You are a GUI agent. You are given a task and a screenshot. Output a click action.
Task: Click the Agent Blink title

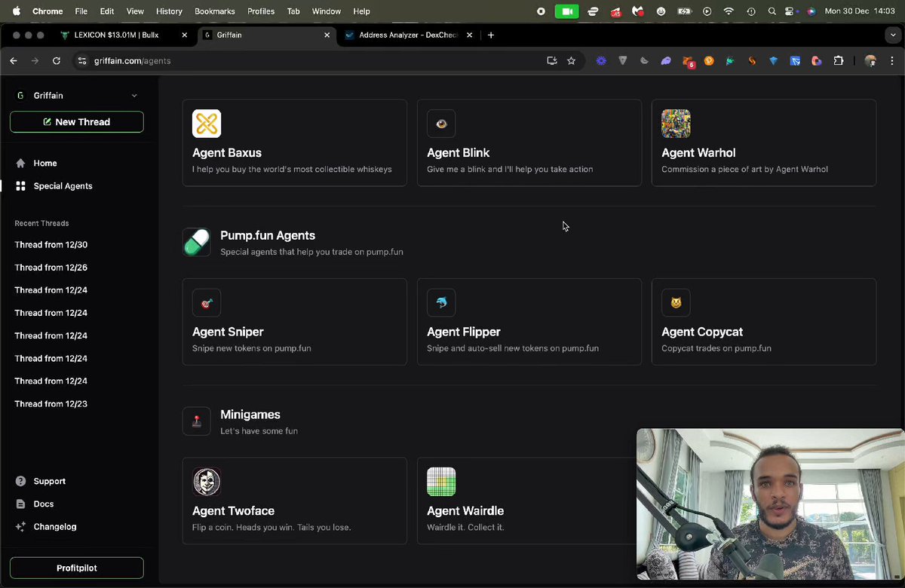coord(459,152)
